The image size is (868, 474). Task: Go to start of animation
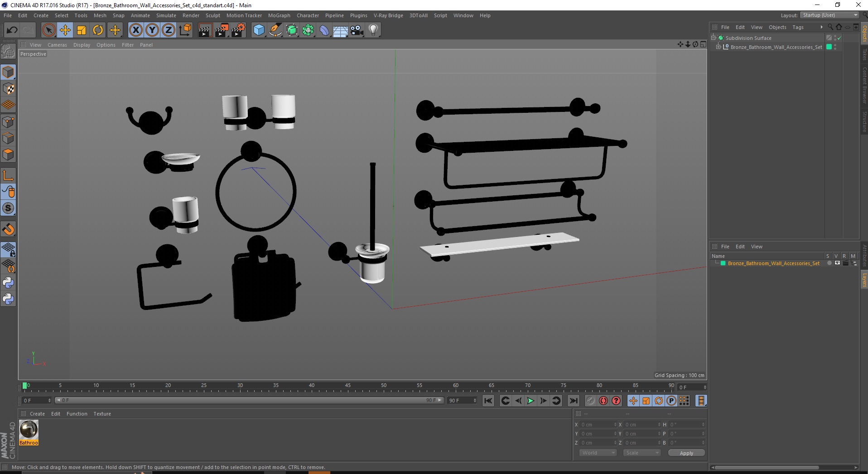point(488,401)
